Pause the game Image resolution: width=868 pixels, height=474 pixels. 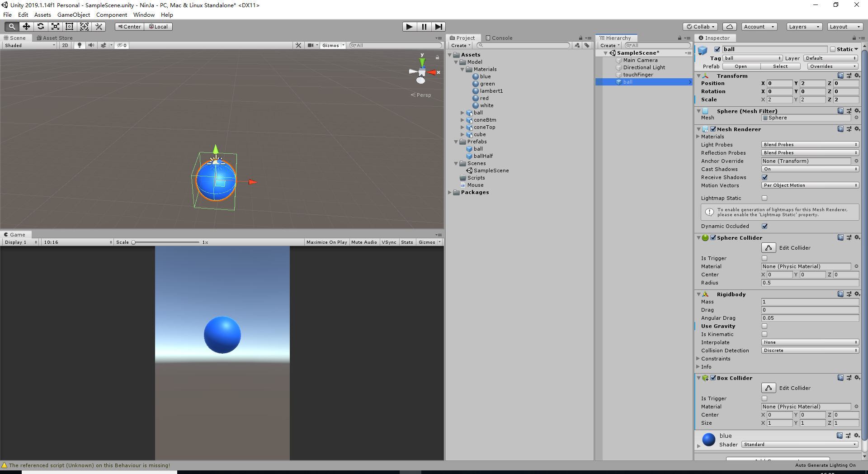(x=424, y=27)
